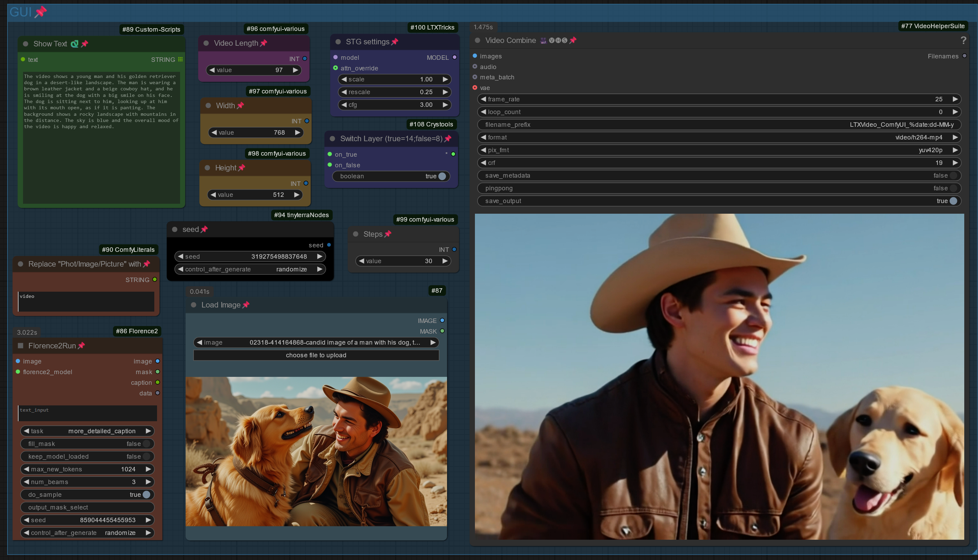Click the pin icon on Load Image node

tap(246, 305)
